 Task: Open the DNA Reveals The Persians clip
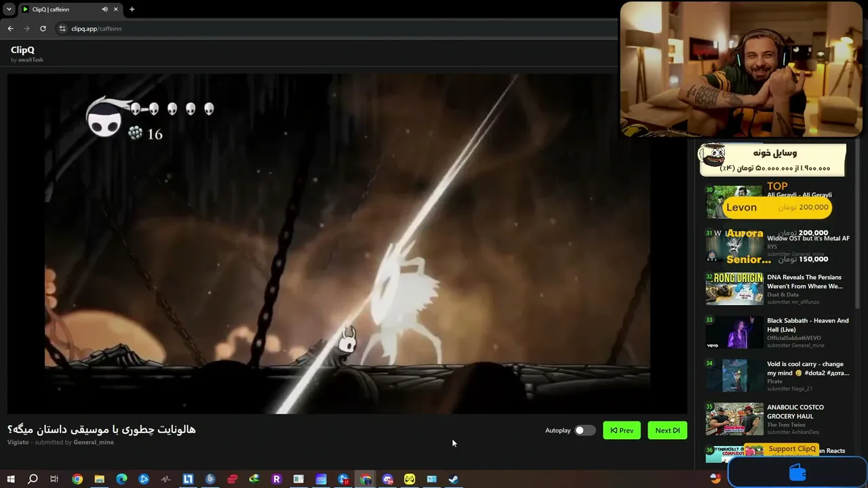point(804,281)
